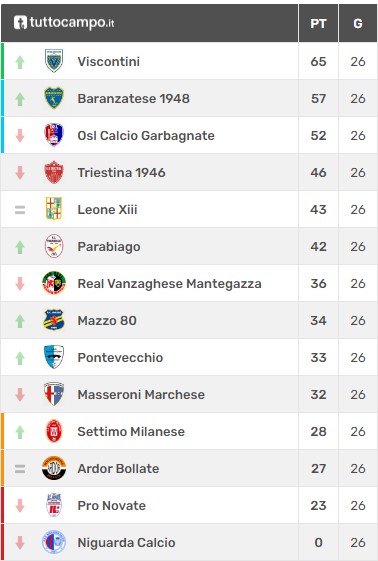Image resolution: width=378 pixels, height=561 pixels.
Task: Open the Settimo Milanese team link
Action: point(131,431)
